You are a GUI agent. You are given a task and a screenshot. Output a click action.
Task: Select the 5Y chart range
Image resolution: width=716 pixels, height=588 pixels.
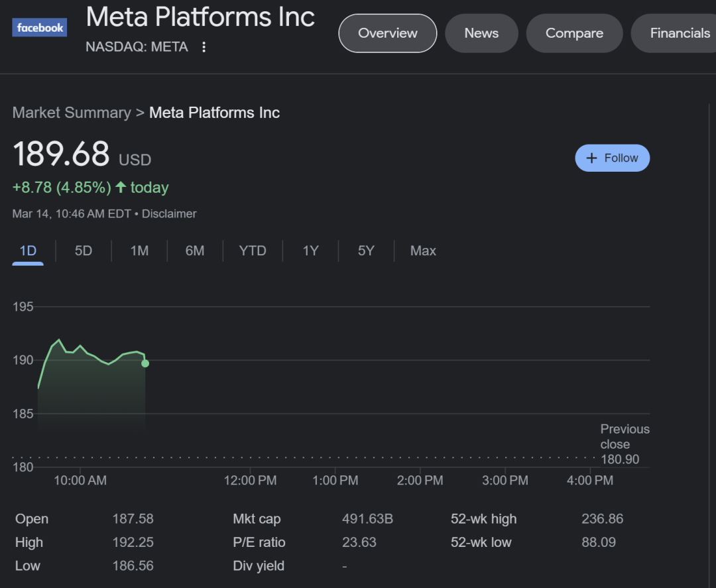click(366, 251)
